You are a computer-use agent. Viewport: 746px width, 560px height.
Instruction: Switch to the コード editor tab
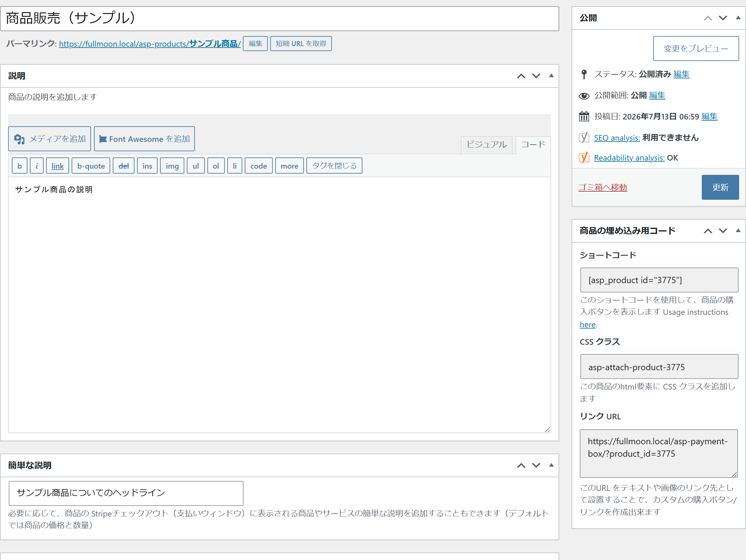533,145
